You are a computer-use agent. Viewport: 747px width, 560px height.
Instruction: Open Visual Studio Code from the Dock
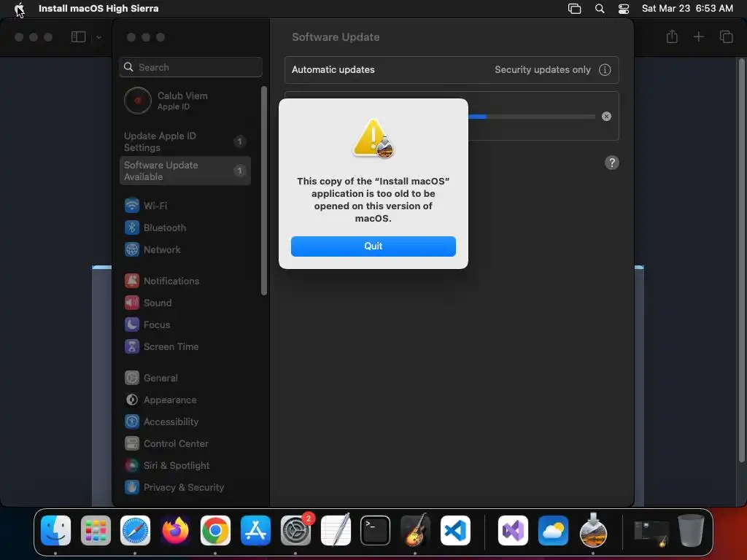(x=455, y=531)
